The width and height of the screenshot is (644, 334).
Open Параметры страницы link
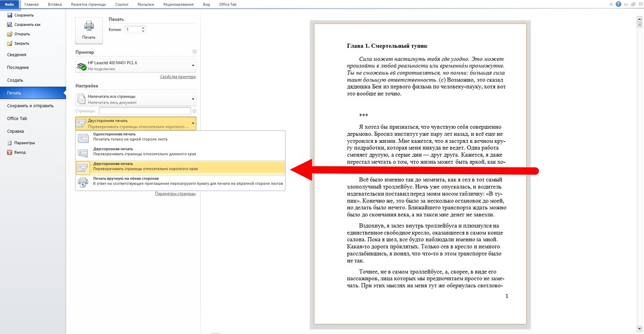(x=175, y=193)
